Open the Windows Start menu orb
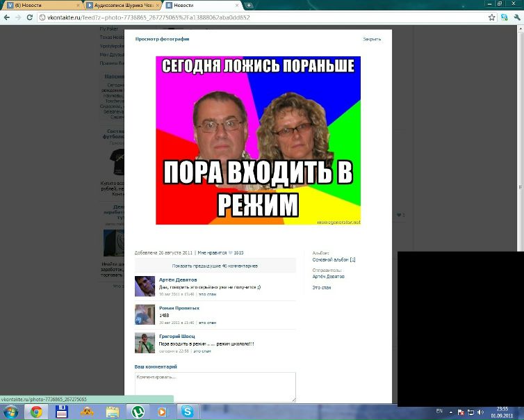Viewport: 524px width, 420px height. click(12, 411)
